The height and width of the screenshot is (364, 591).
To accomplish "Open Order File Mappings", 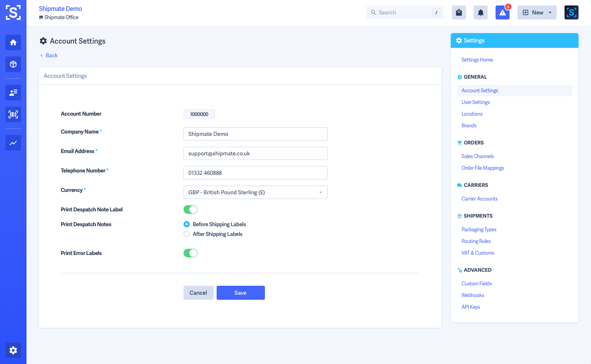I will (x=483, y=168).
